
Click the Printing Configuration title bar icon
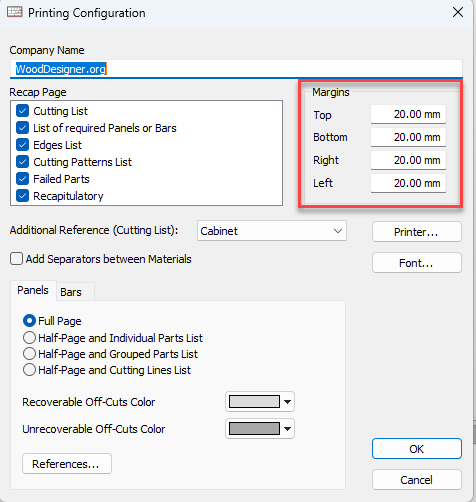[x=15, y=12]
